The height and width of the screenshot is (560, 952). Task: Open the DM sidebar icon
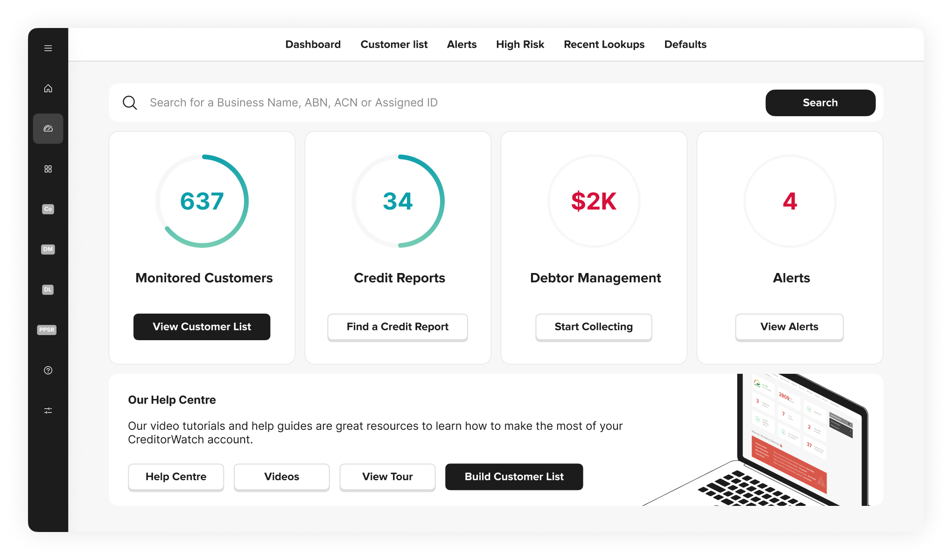[x=48, y=249]
